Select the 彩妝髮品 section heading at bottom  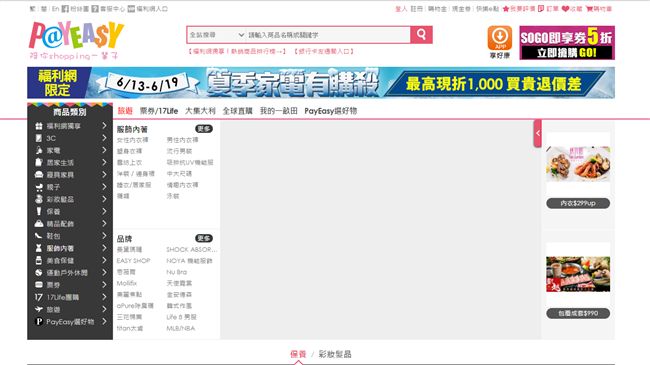(335, 354)
